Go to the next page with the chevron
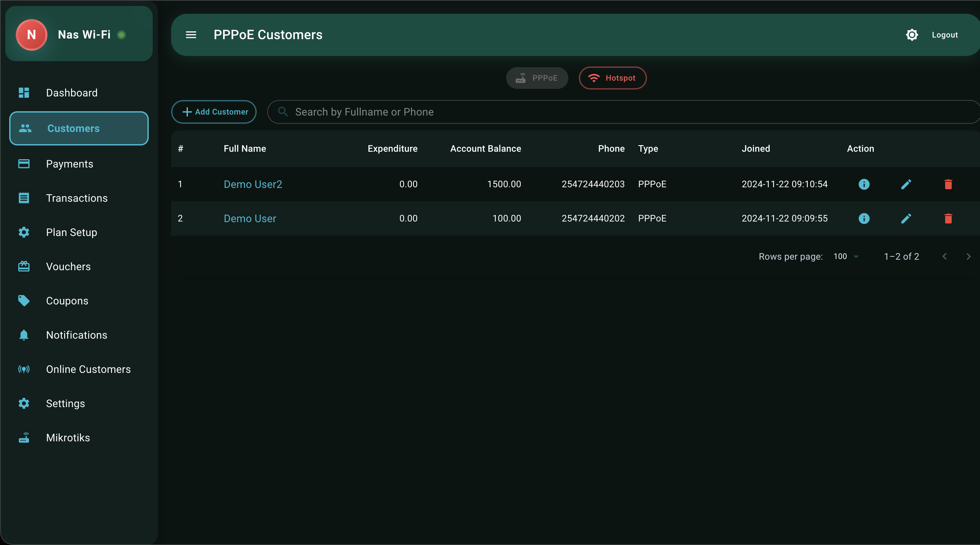The width and height of the screenshot is (980, 545). (968, 256)
